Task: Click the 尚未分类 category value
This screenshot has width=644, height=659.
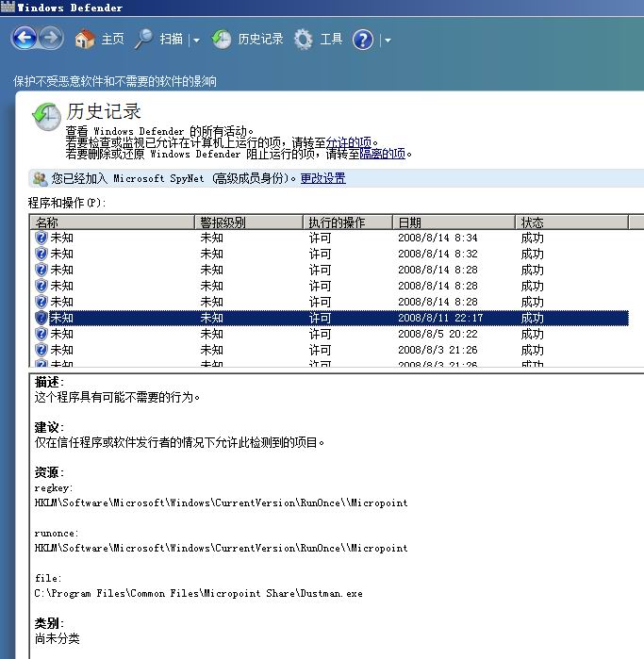Action: coord(58,639)
